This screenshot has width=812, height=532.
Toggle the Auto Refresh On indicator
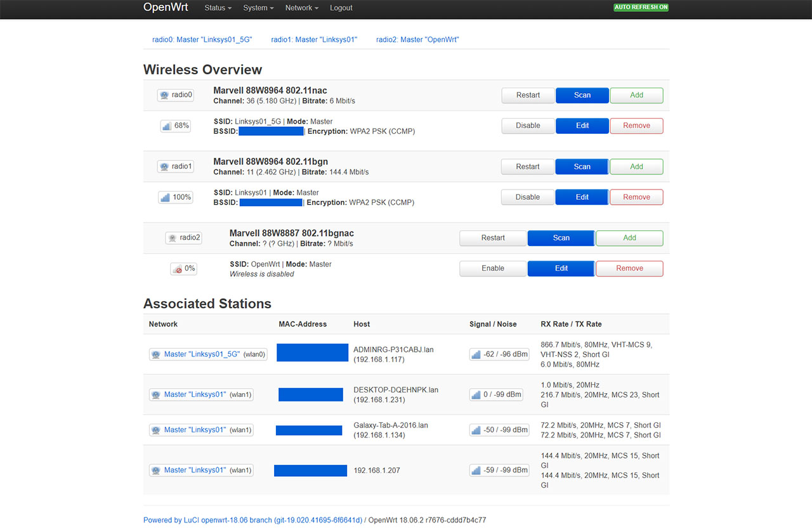click(x=641, y=8)
